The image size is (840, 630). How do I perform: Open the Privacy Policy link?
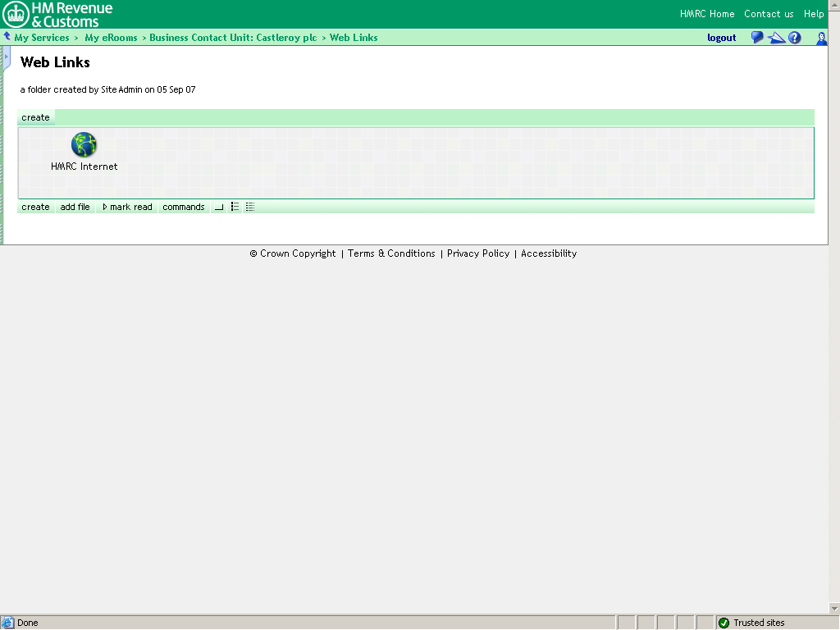click(x=478, y=253)
